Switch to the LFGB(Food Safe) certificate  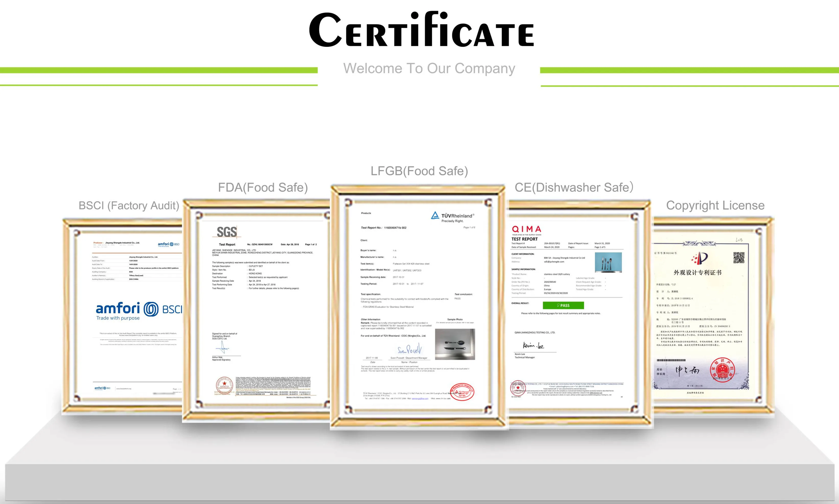tap(420, 171)
